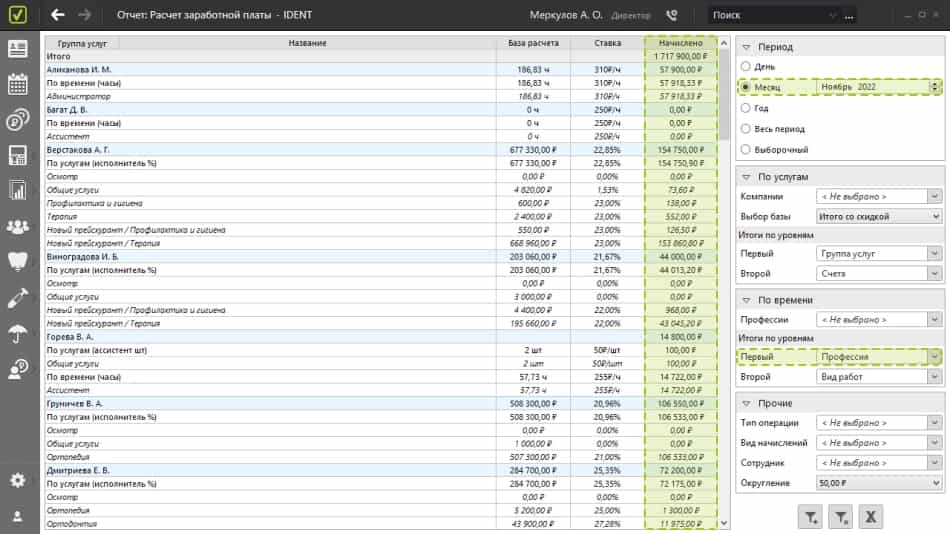Image resolution: width=950 pixels, height=534 pixels.
Task: Open the Сотрудник filter dropdown
Action: point(879,463)
